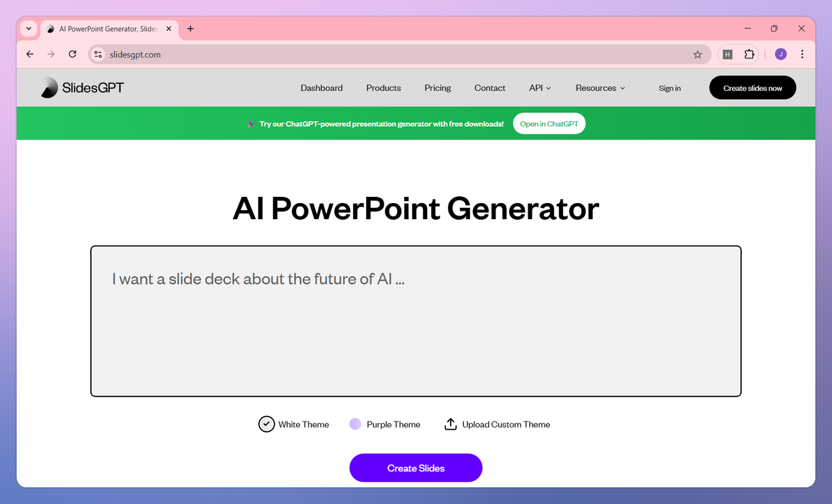
Task: Click the SlidesGPT logo icon
Action: point(49,87)
